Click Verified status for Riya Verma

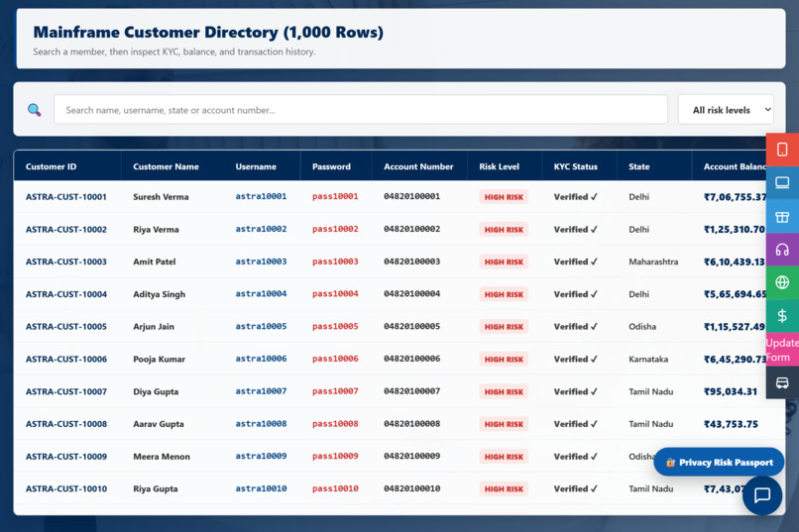[x=575, y=229]
